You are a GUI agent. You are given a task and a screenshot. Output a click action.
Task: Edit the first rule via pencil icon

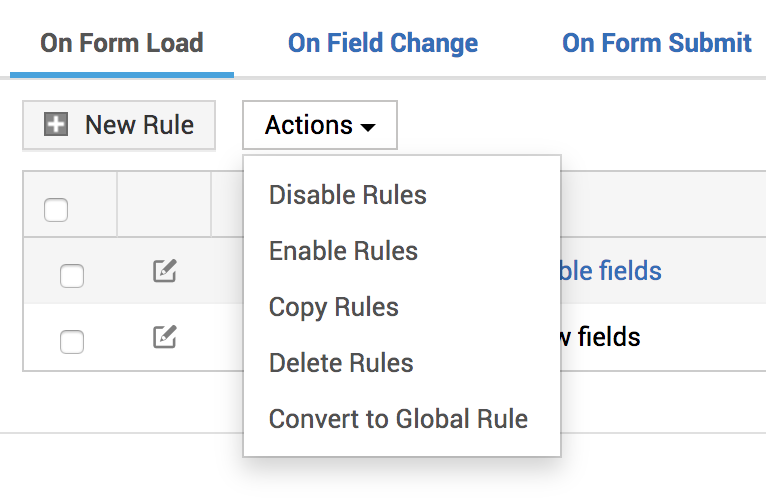(165, 271)
